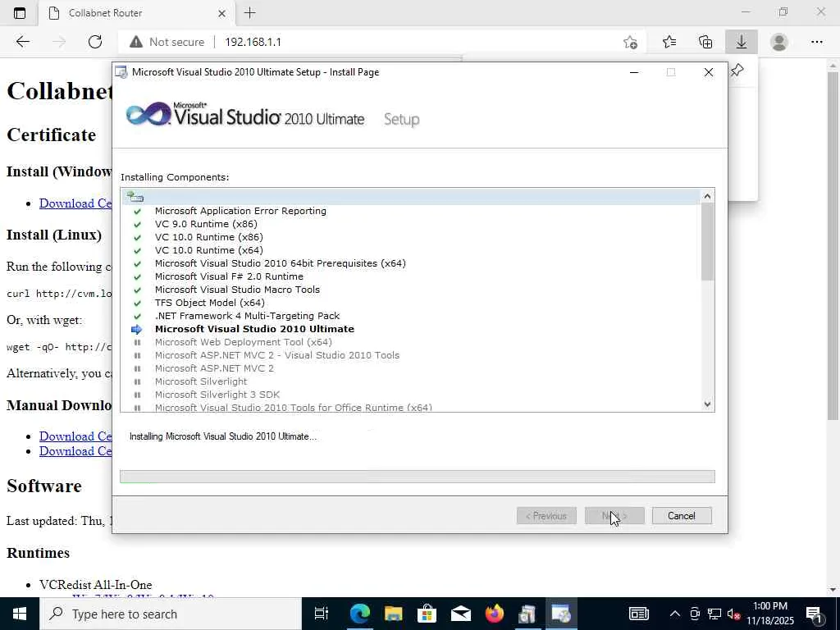This screenshot has height=630, width=840.
Task: Select Microsoft Web Deployment Tool (x64) row
Action: pos(243,342)
